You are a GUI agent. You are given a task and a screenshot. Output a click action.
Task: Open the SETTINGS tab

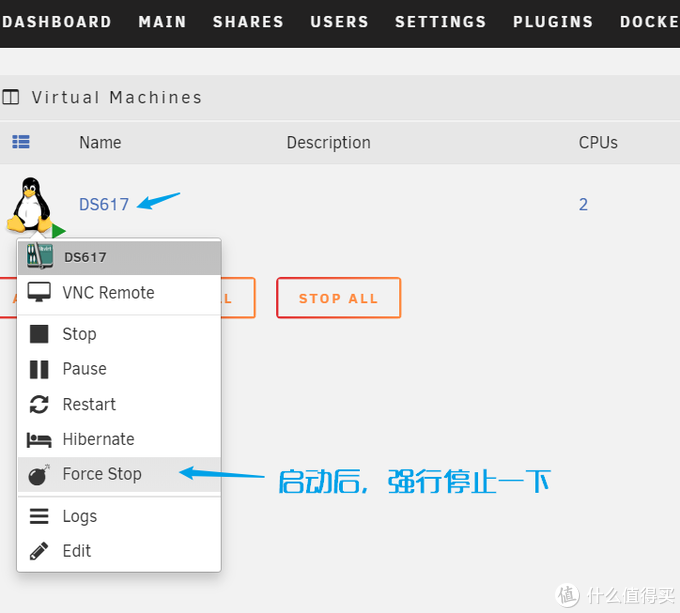tap(441, 22)
